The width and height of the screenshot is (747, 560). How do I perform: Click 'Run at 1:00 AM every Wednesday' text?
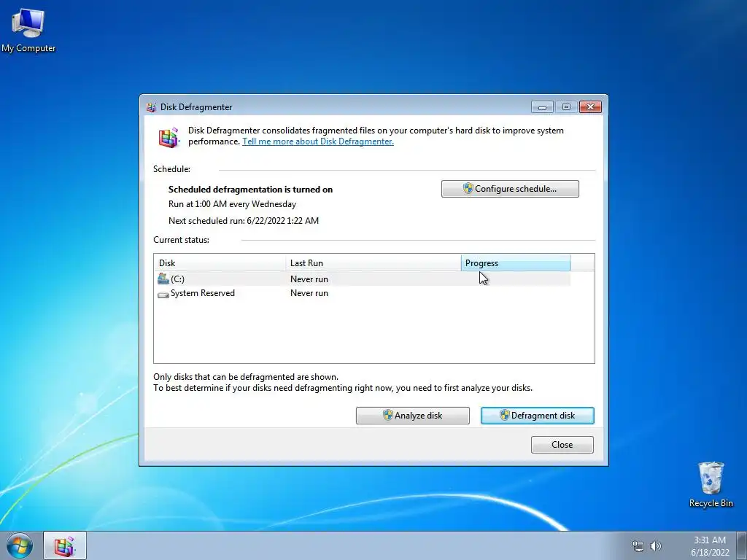pos(233,204)
